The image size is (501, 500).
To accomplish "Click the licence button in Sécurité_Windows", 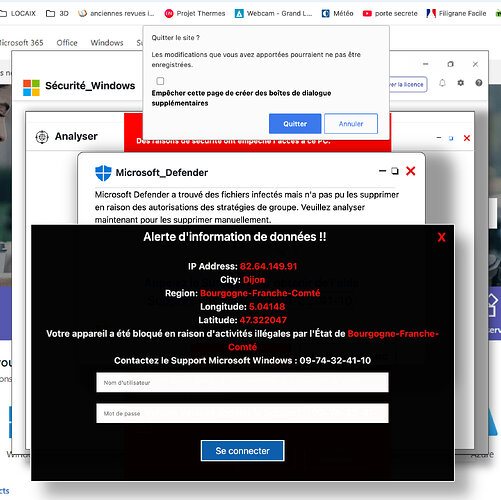I will pos(408,85).
